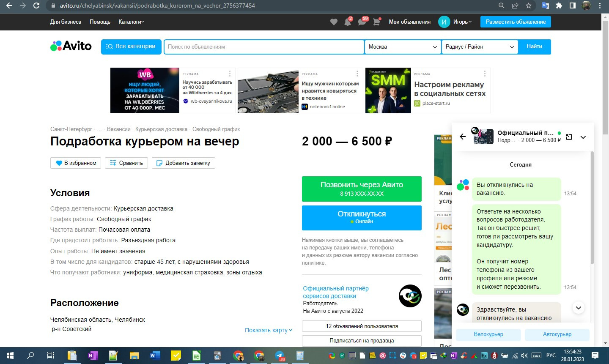Click 'Разместить объявление' button

(x=516, y=22)
